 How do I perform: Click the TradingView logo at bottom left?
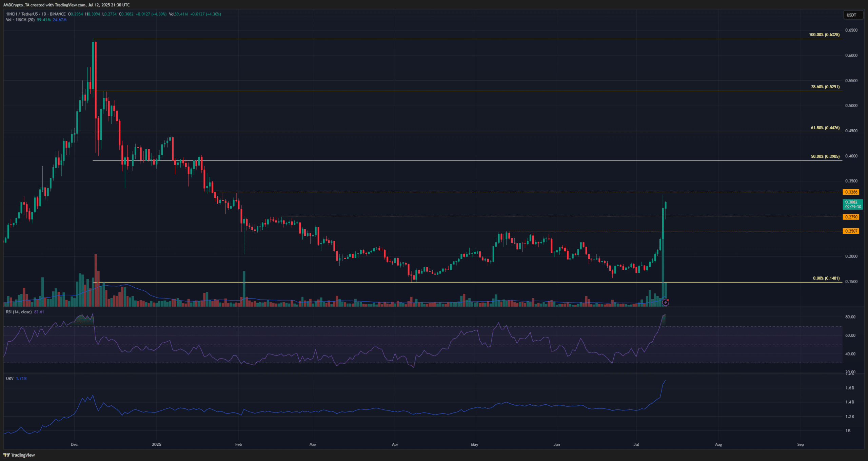(19, 455)
